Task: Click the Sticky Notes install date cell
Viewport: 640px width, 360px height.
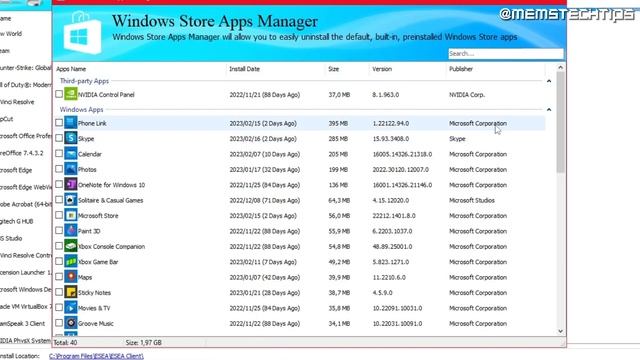Action: (x=264, y=293)
